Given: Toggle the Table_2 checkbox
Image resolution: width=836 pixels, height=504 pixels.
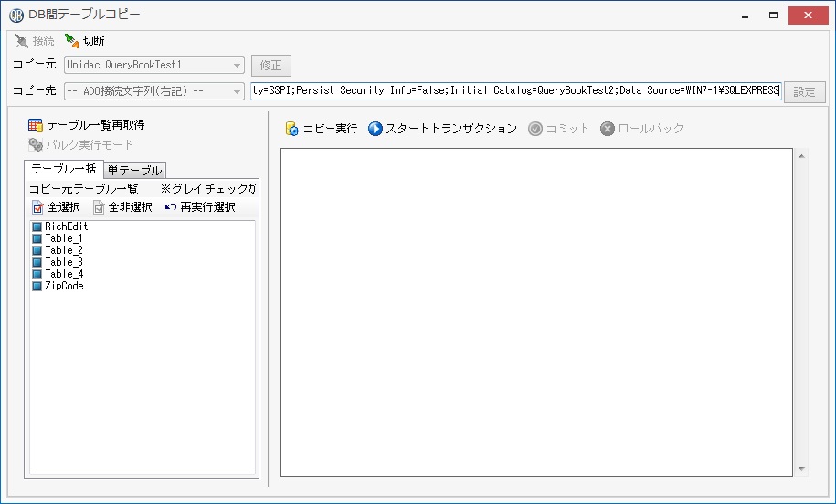Looking at the screenshot, I should 37,250.
